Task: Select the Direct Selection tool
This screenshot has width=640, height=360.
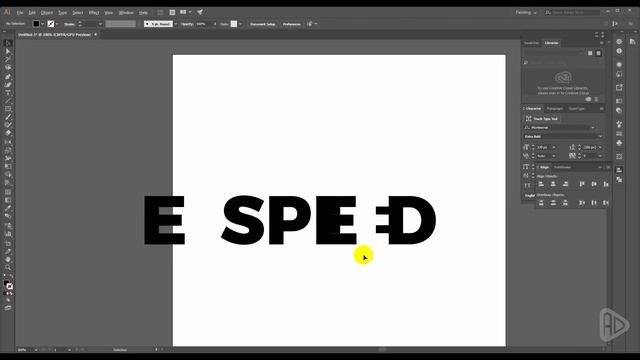Action: pyautogui.click(x=8, y=51)
